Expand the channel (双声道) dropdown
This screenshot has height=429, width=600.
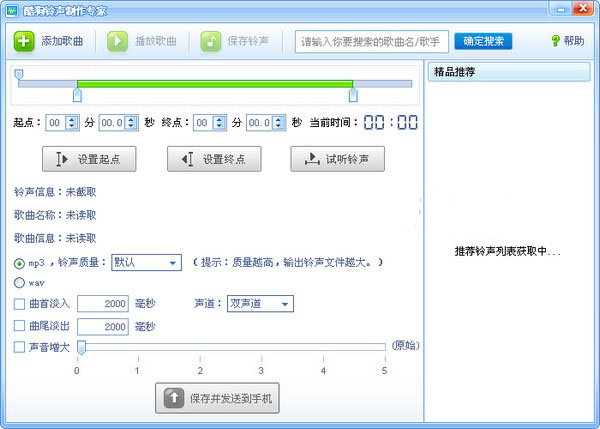pyautogui.click(x=260, y=304)
